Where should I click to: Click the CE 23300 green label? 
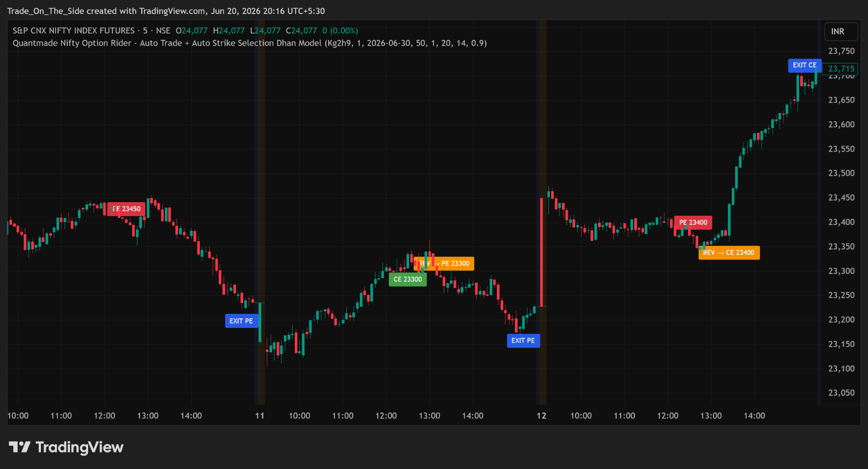pyautogui.click(x=407, y=280)
